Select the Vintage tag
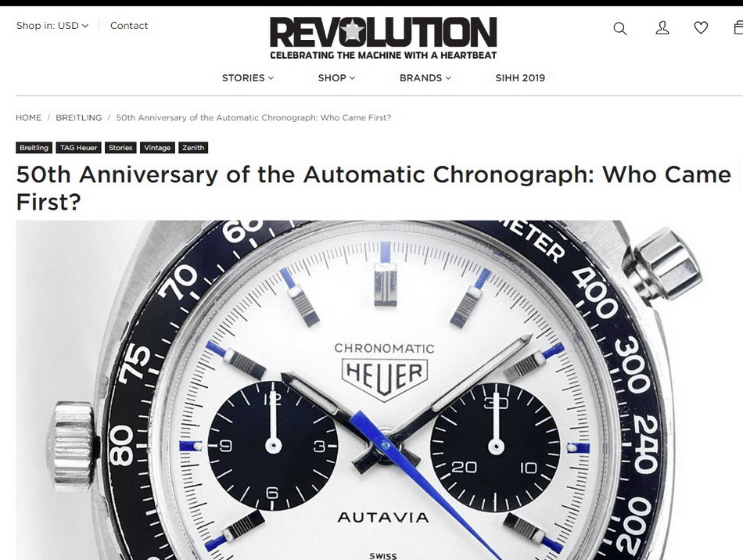 click(157, 148)
